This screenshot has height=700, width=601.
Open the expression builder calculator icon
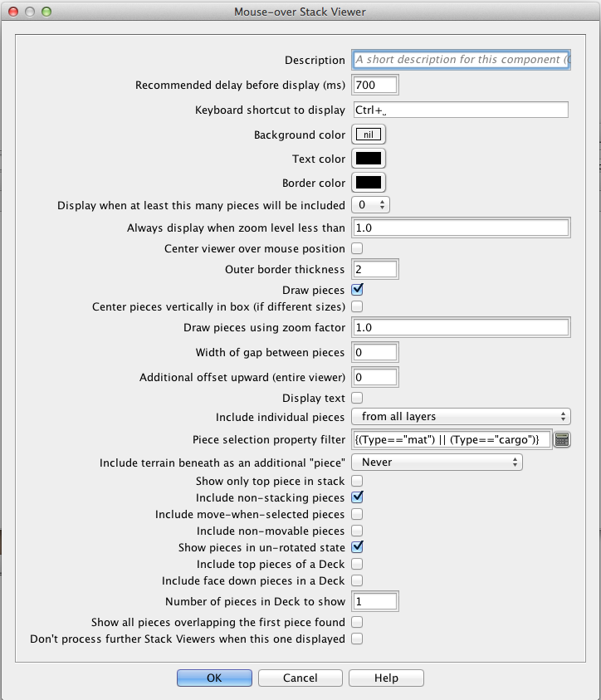pos(562,440)
